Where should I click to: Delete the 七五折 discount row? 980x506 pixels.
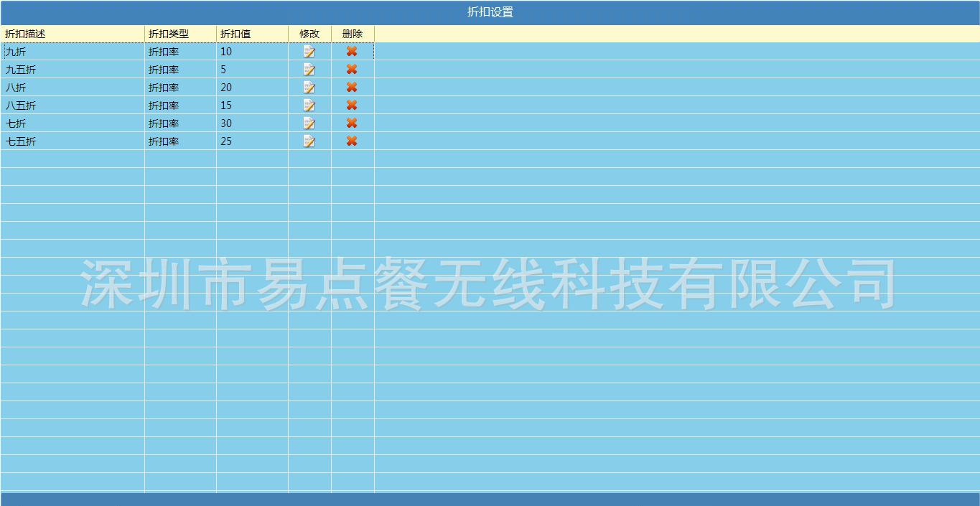click(x=352, y=141)
